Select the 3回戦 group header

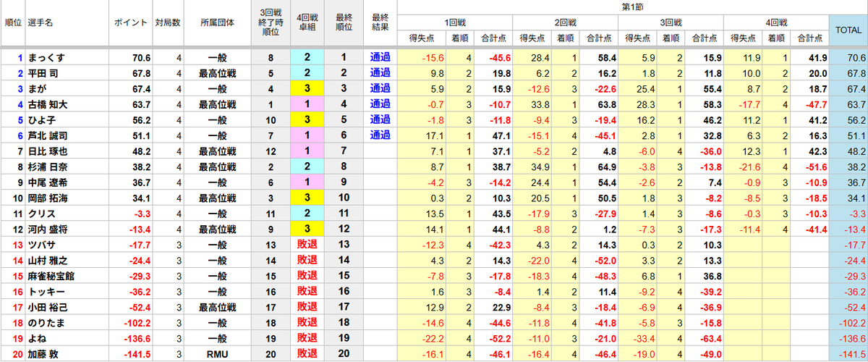(673, 22)
